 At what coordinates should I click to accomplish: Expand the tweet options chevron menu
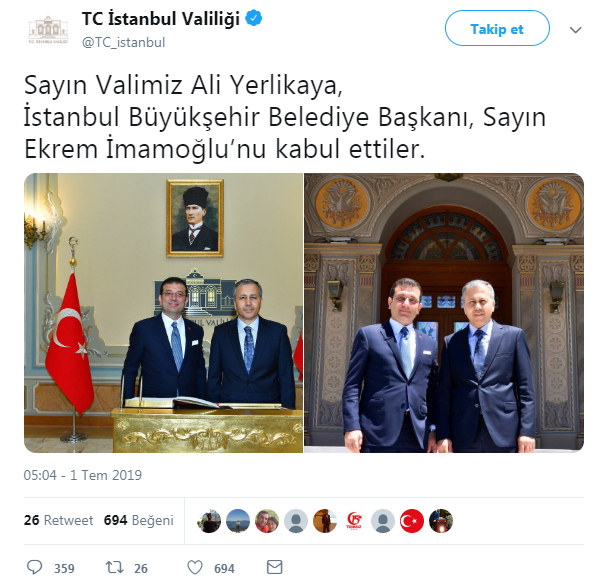point(575,30)
